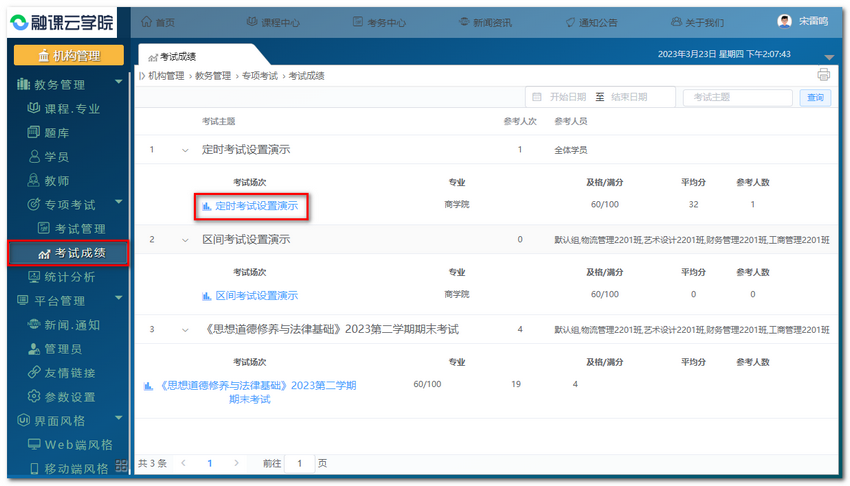The height and width of the screenshot is (486, 850).
Task: Go to 考务中心 in the top menu
Action: 379,22
